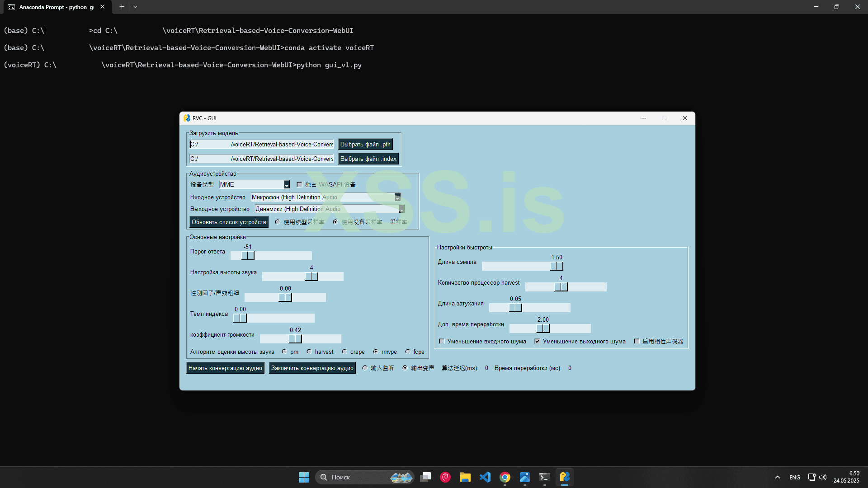Click the Photos app taskbar icon
The image size is (868, 488).
coord(525,477)
